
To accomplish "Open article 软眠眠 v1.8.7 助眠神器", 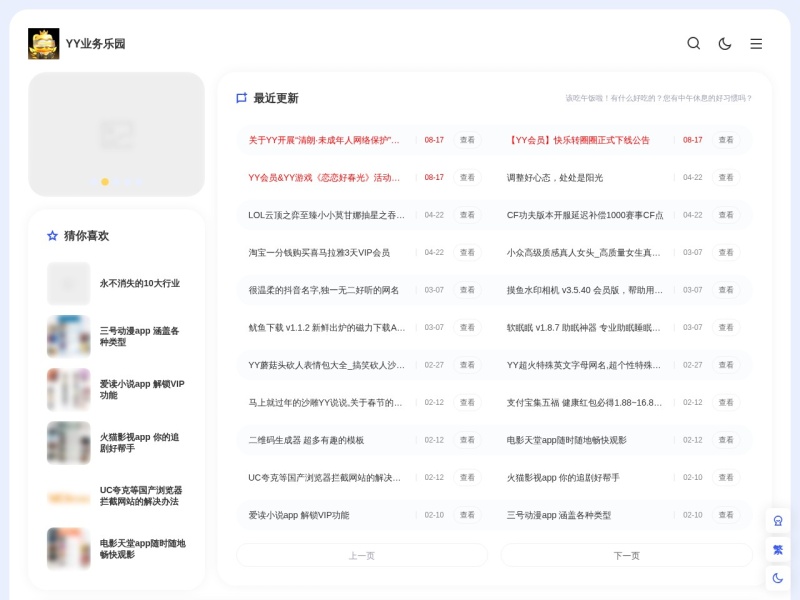I will [x=583, y=328].
